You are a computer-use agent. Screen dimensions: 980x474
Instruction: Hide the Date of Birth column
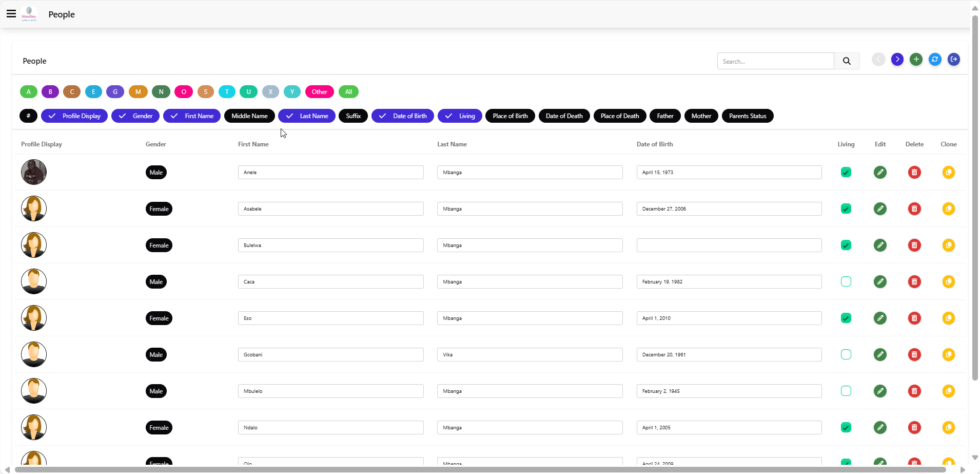(x=403, y=116)
